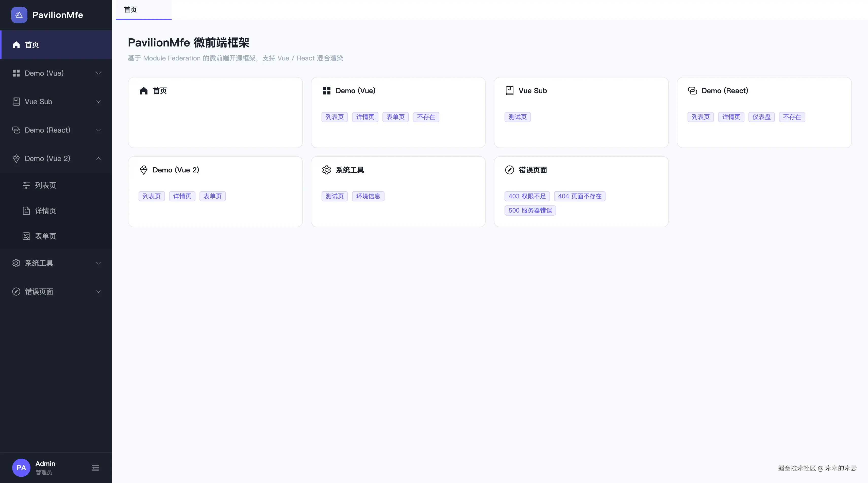Click the Demo (Vue 2) card title
This screenshot has height=483, width=868.
pos(176,170)
